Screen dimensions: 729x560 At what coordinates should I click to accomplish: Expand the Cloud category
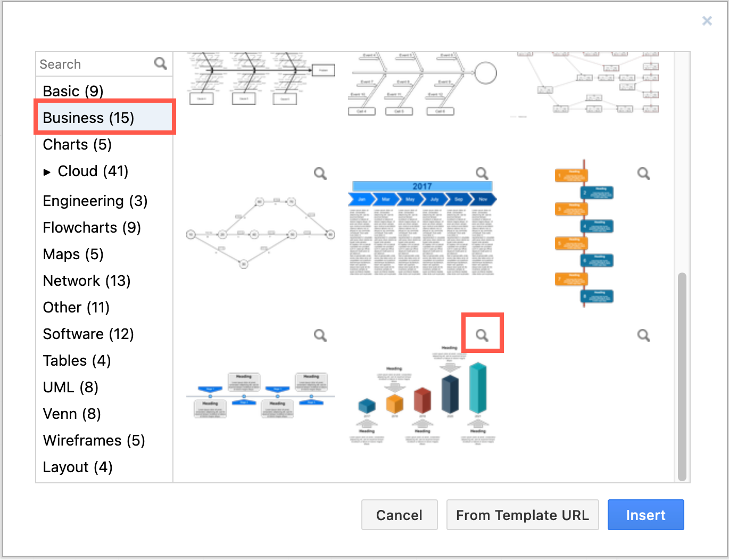click(x=48, y=171)
